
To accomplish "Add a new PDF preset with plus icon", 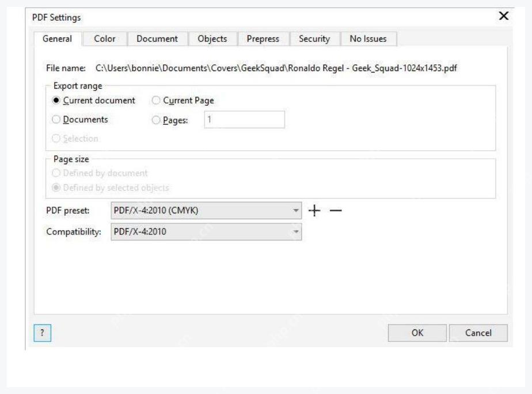I will click(314, 211).
